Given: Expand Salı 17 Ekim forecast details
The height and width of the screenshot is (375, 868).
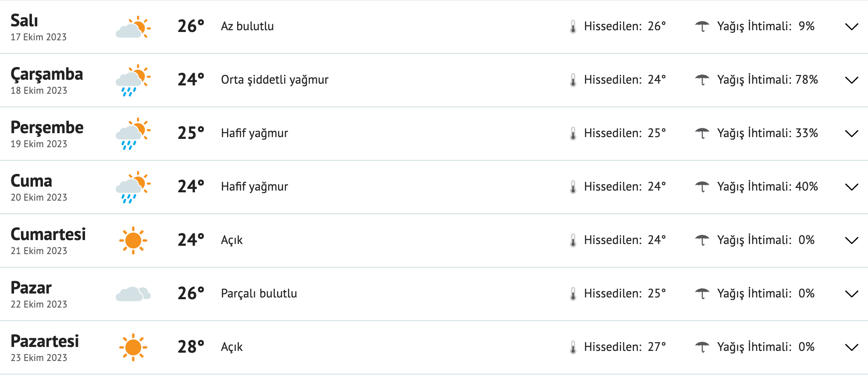Looking at the screenshot, I should pyautogui.click(x=851, y=27).
